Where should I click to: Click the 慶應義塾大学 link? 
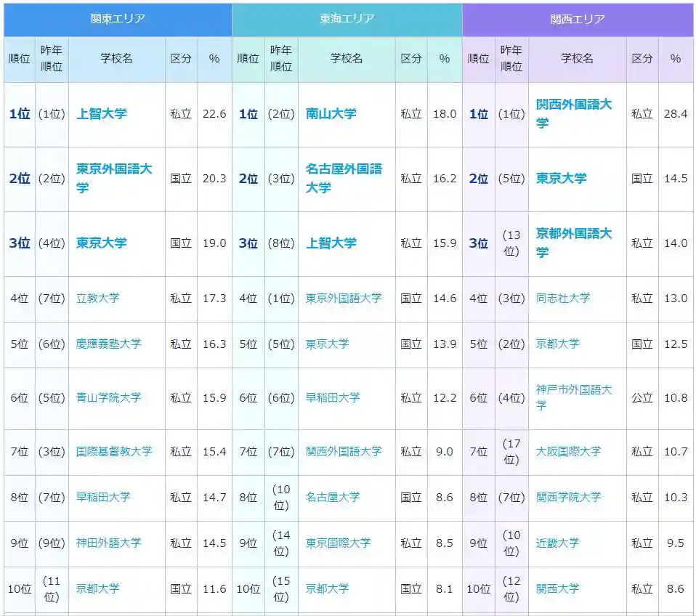[108, 344]
